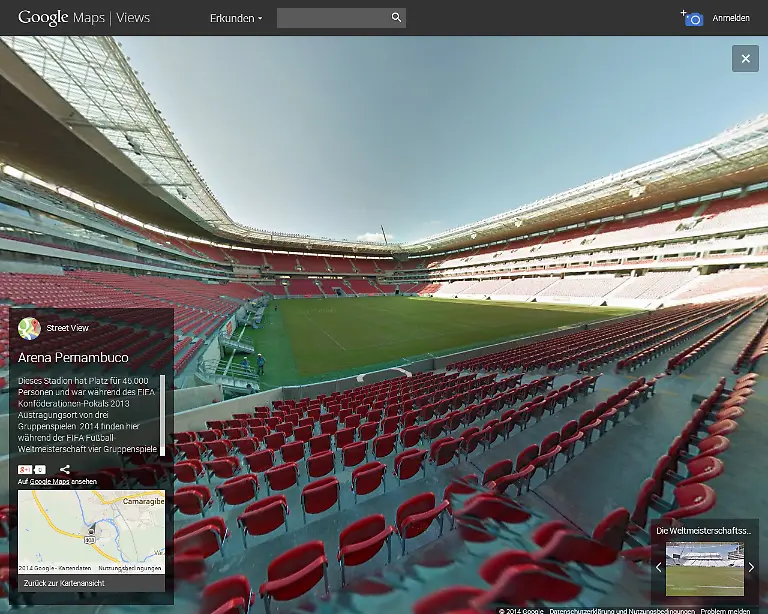Click the Camaragibe mini map

91,530
